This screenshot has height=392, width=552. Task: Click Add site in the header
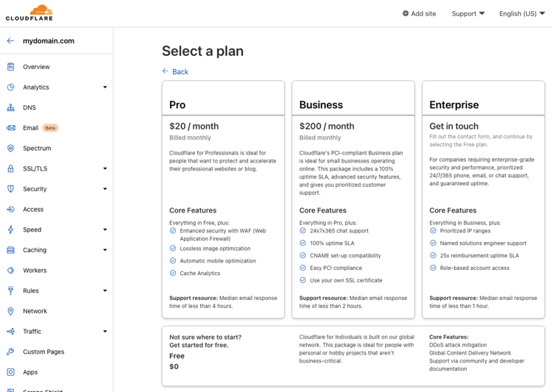(x=419, y=13)
